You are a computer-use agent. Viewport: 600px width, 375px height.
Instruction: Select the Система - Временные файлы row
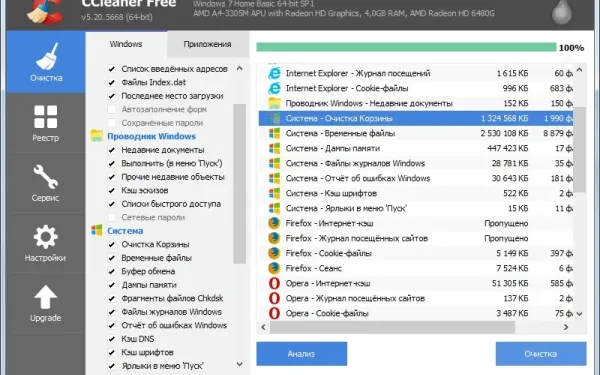(416, 133)
